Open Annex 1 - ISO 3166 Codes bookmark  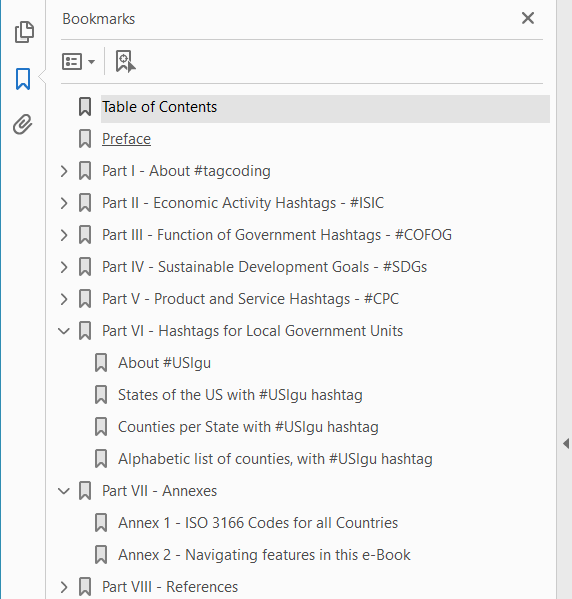[x=258, y=523]
